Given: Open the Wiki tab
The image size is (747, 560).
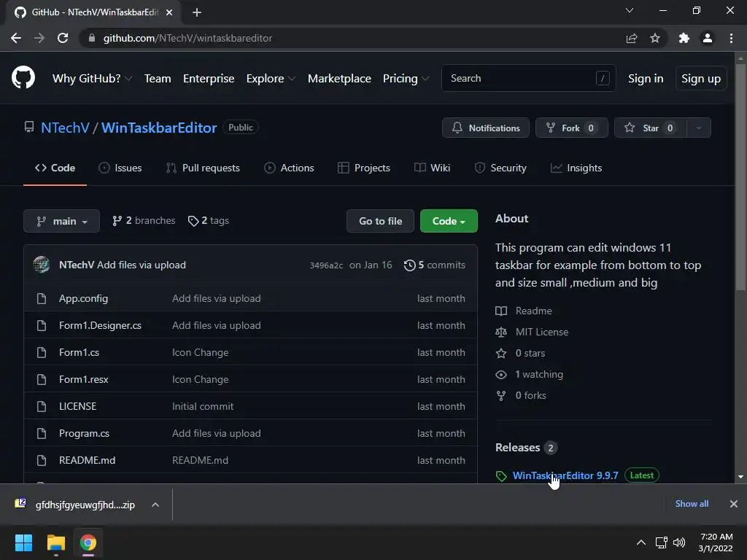Looking at the screenshot, I should (432, 168).
